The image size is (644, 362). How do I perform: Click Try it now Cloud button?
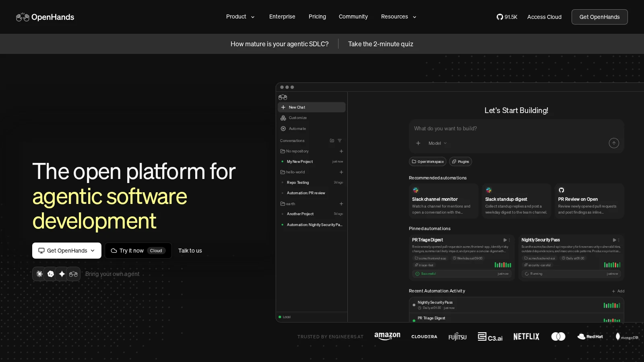138,251
